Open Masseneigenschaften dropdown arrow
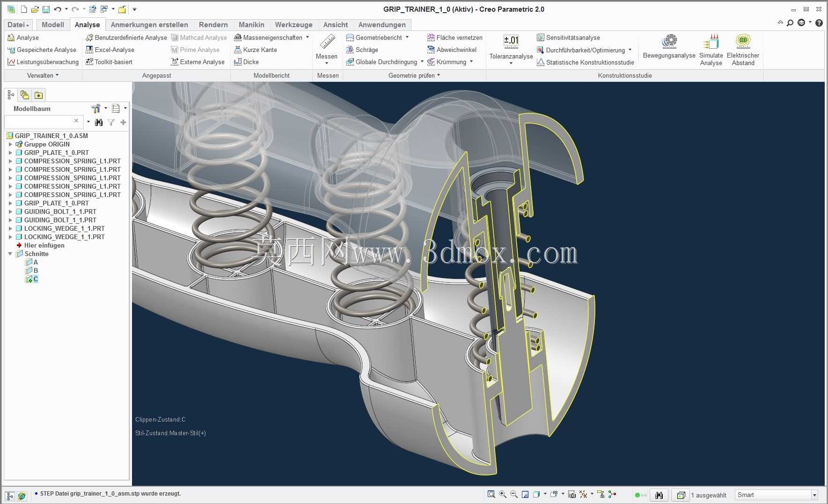 [x=308, y=37]
